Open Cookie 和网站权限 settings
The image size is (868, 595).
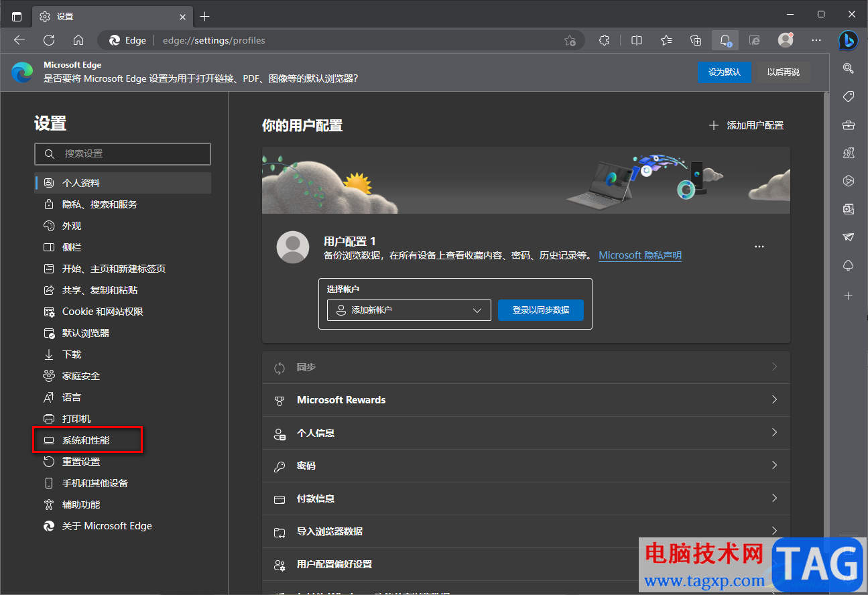click(x=123, y=312)
